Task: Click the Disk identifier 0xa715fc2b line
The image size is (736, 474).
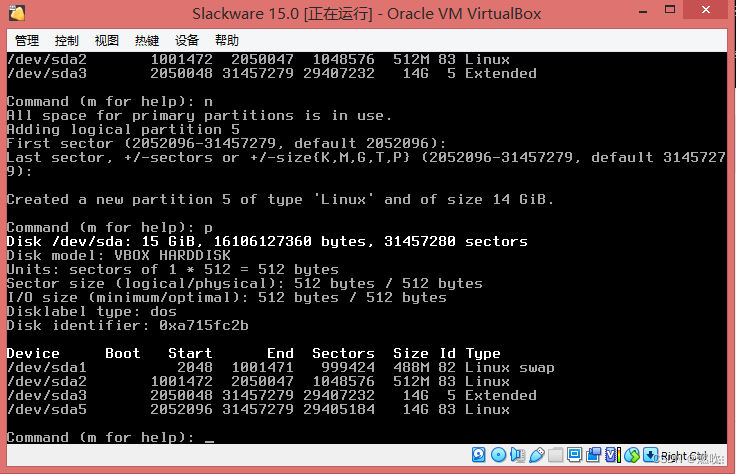Action: coord(128,326)
